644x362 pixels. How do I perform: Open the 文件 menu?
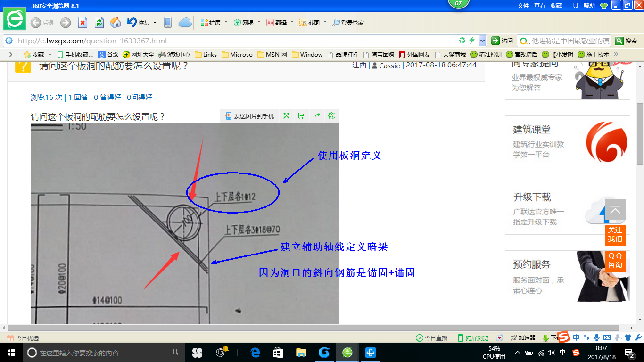[523, 6]
